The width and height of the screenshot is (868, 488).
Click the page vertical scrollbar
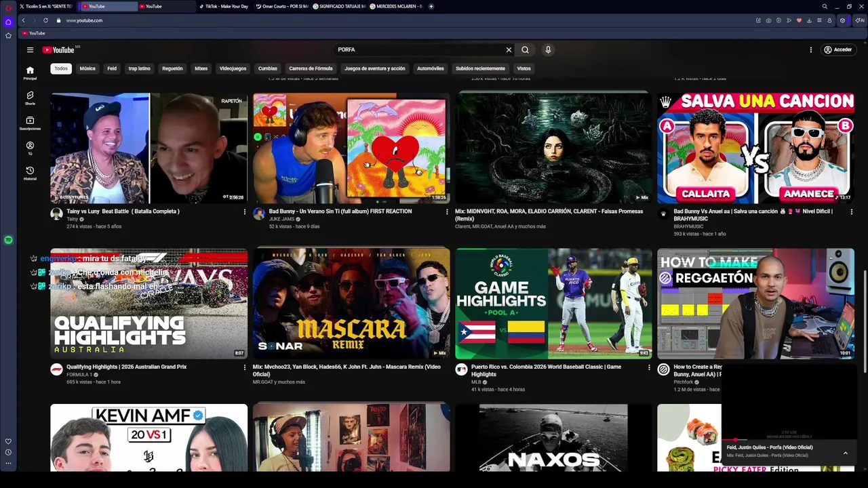(x=865, y=322)
